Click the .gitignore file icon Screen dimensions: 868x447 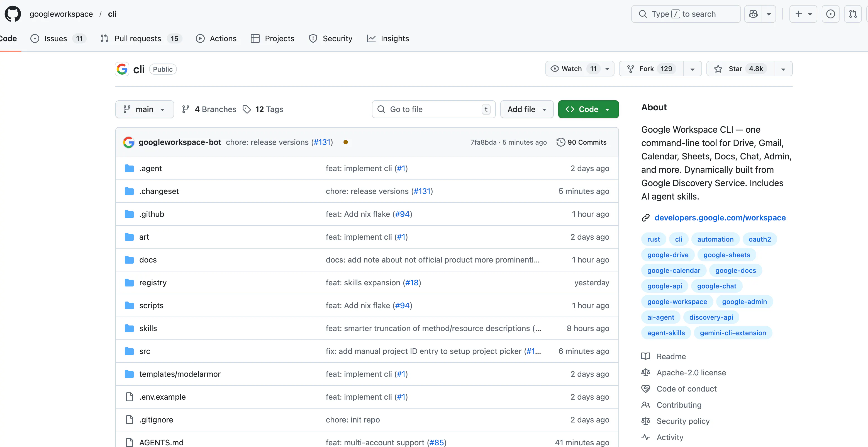click(129, 420)
